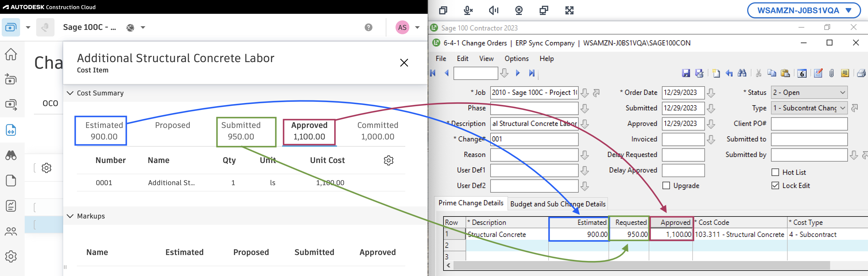Select the Approved 1,100.00 summary value
The height and width of the screenshot is (276, 868).
click(x=309, y=131)
